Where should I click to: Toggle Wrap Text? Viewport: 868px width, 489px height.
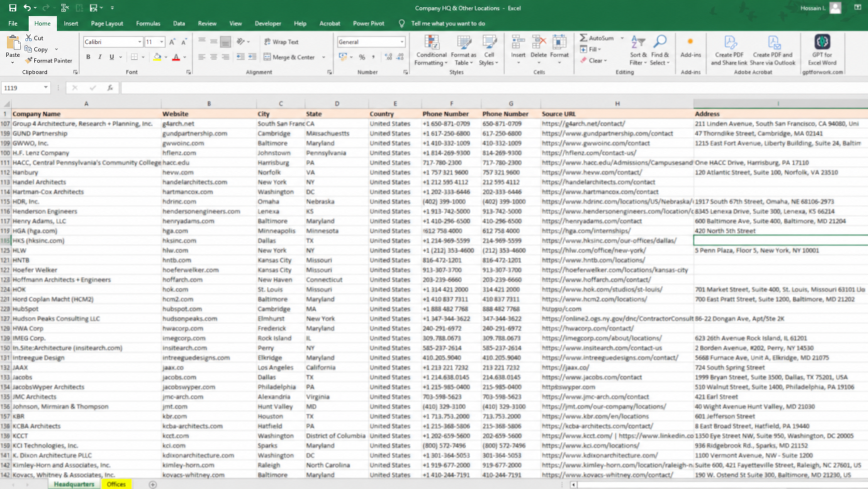coord(281,42)
